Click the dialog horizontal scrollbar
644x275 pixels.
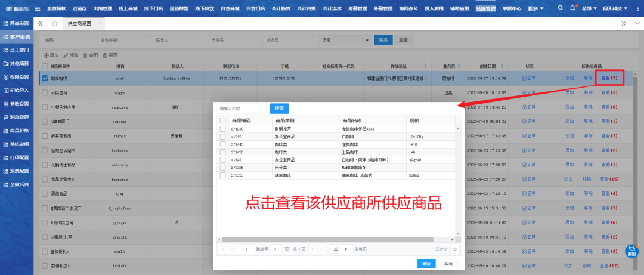pyautogui.click(x=334, y=238)
